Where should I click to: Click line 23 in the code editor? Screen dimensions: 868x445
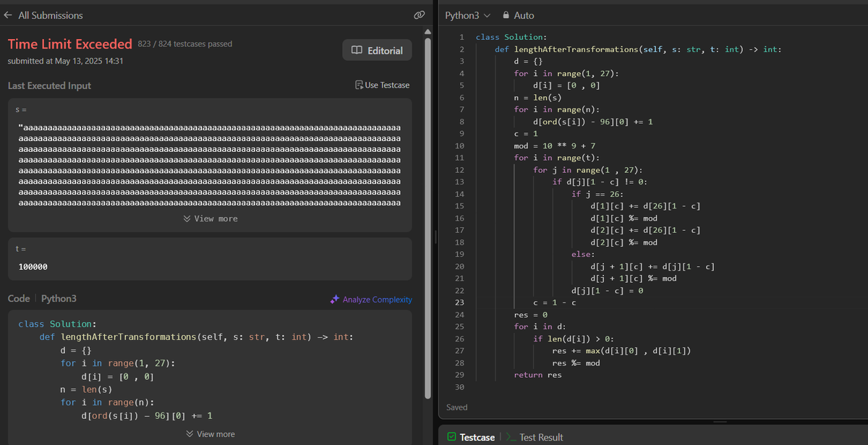click(651, 302)
